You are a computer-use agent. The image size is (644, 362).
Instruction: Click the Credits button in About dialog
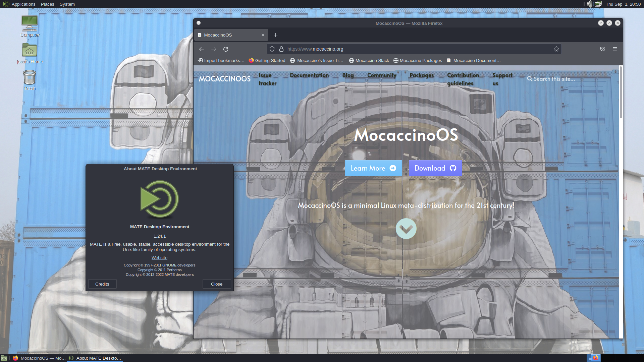(x=102, y=284)
